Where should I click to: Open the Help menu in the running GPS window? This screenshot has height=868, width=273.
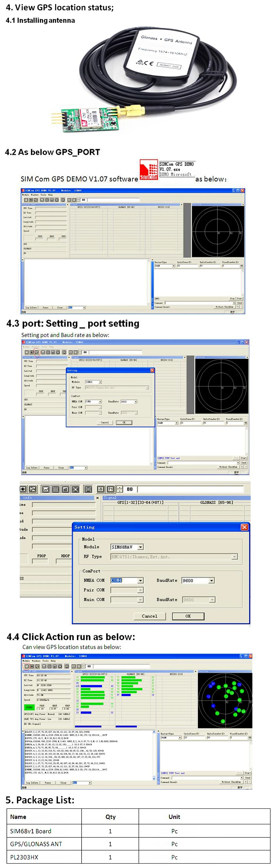pos(54,661)
